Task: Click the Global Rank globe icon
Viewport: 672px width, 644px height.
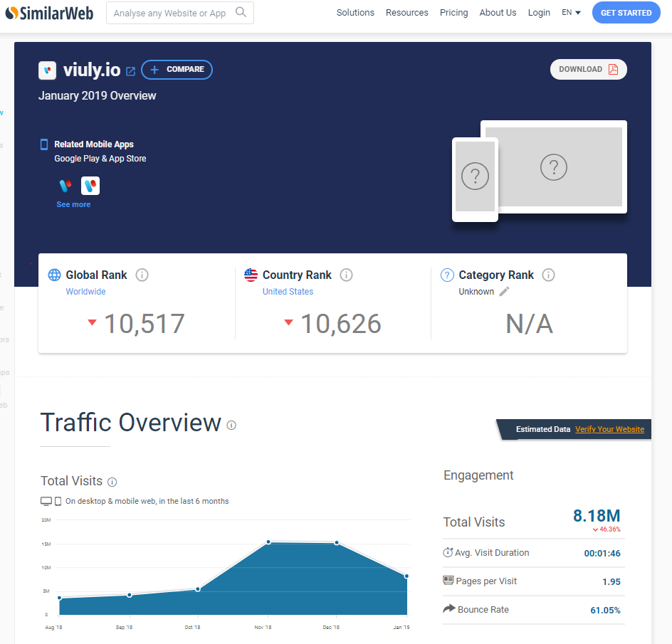Action: [x=54, y=275]
